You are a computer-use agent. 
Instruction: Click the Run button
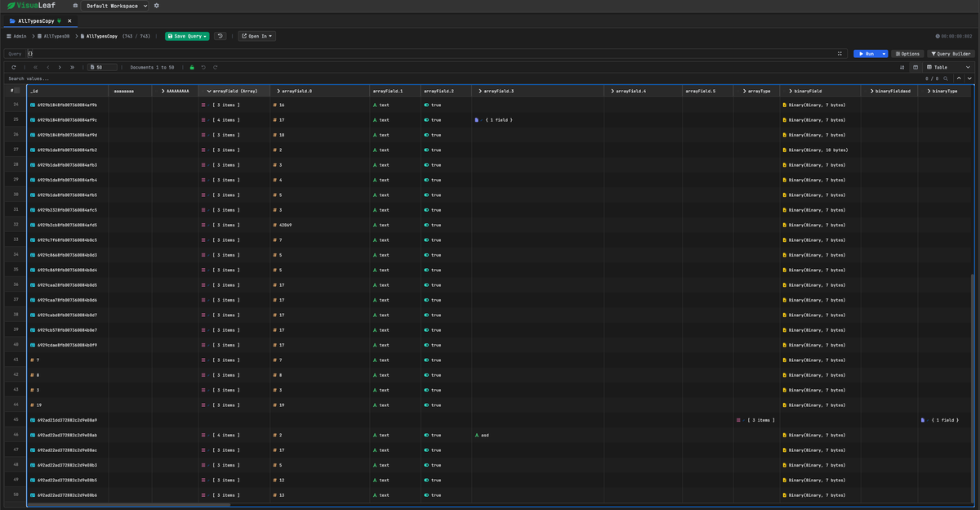pyautogui.click(x=866, y=53)
